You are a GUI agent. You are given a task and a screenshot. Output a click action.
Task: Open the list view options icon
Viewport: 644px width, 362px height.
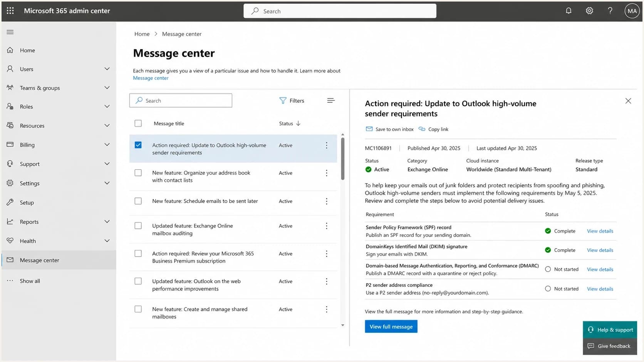click(331, 100)
